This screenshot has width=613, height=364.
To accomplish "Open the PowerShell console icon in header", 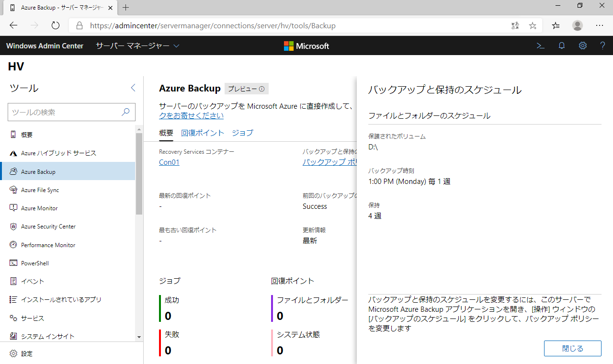I will click(x=540, y=46).
